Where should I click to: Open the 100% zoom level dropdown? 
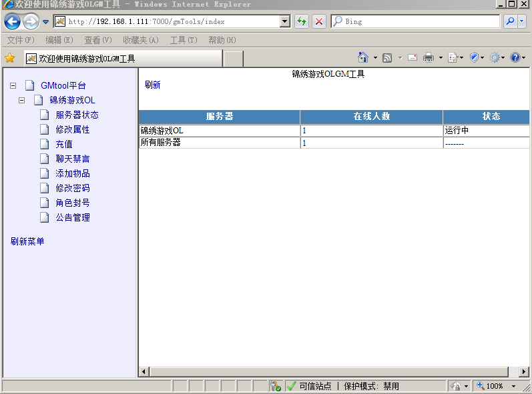[514, 386]
